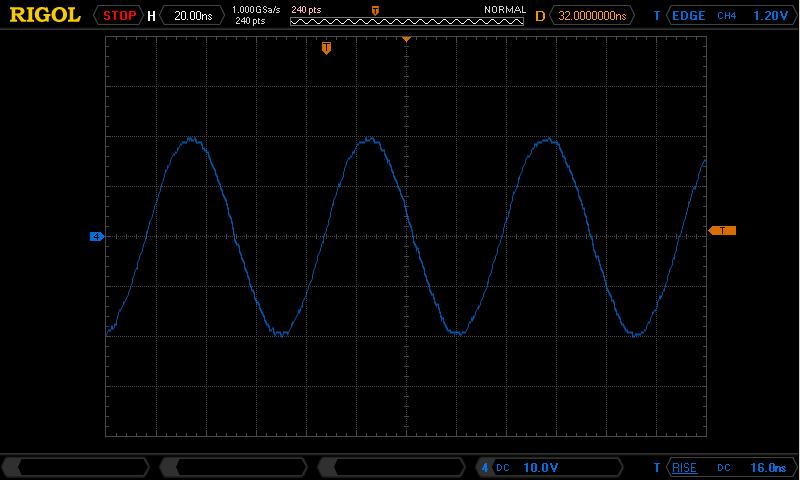
Task: Click the orange triangle at grid top center
Action: coord(406,39)
